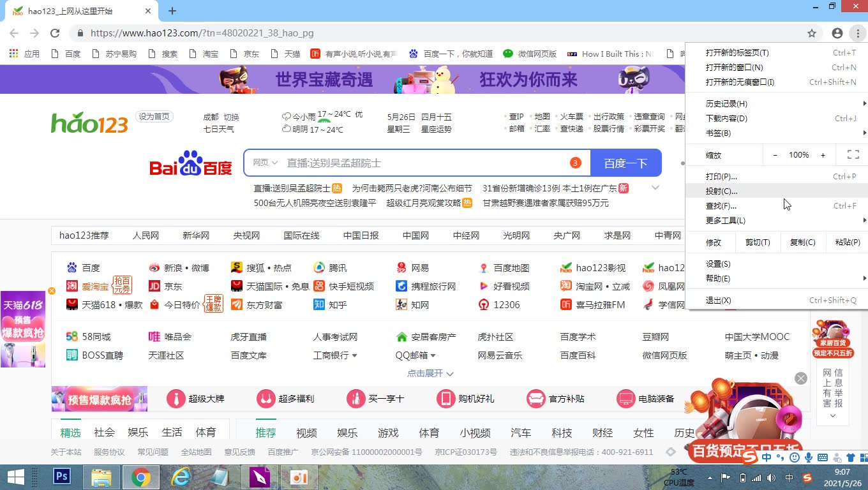Click the Baidu logo

(191, 163)
